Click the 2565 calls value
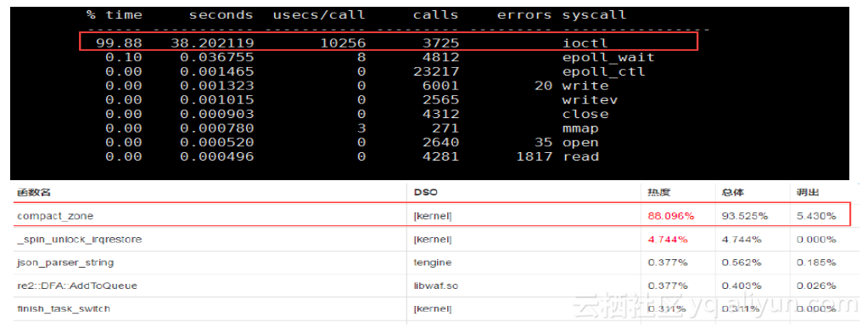 (x=440, y=99)
